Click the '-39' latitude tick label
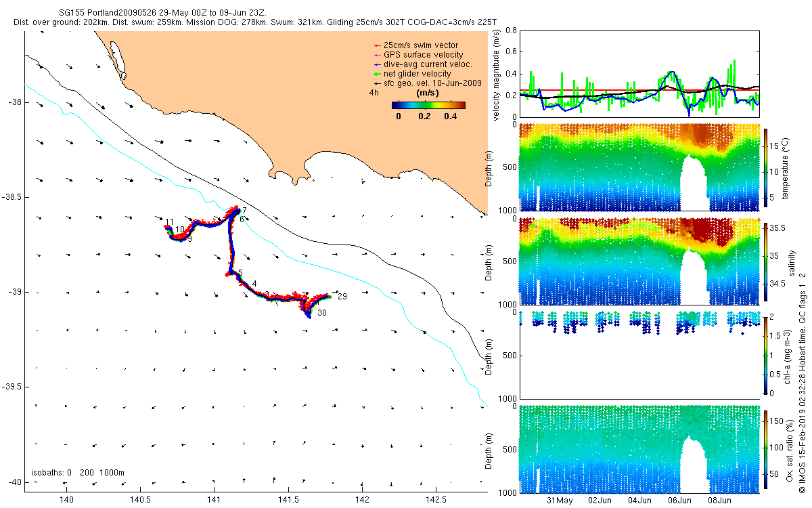812x508 pixels. point(15,292)
